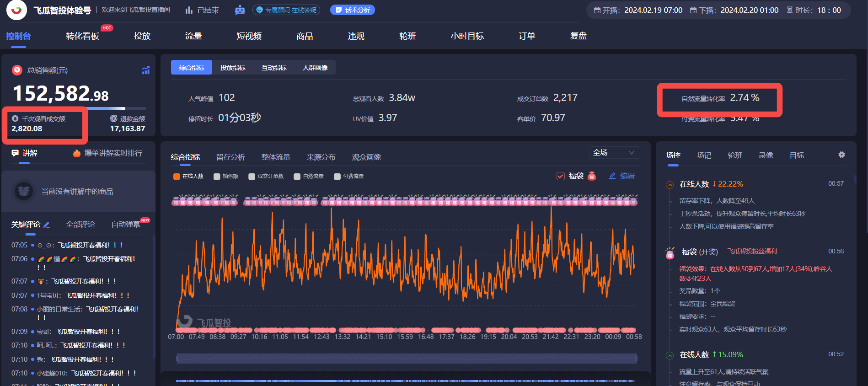Open the 转化看板 tab

click(82, 36)
